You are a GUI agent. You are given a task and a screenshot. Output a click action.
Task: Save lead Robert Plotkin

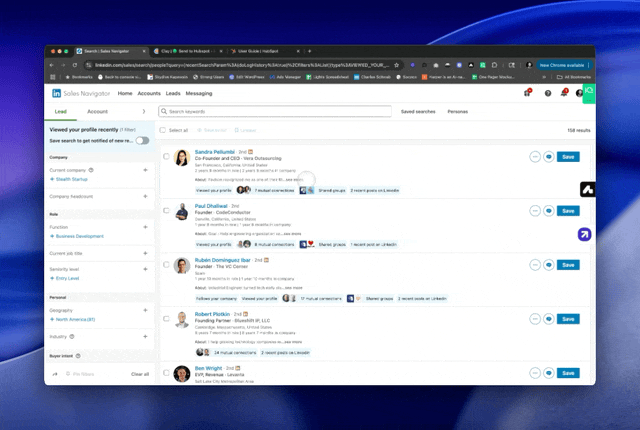568,319
